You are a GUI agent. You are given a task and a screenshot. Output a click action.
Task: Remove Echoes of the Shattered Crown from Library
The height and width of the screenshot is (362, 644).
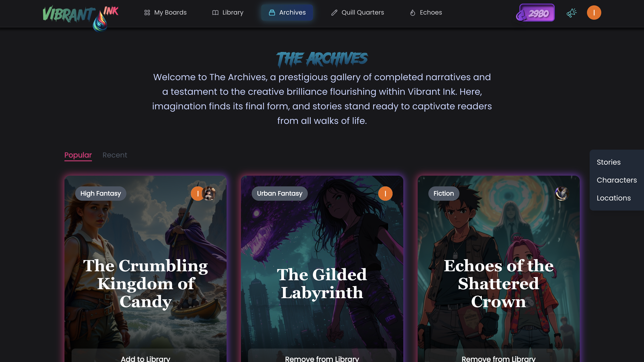click(x=499, y=357)
